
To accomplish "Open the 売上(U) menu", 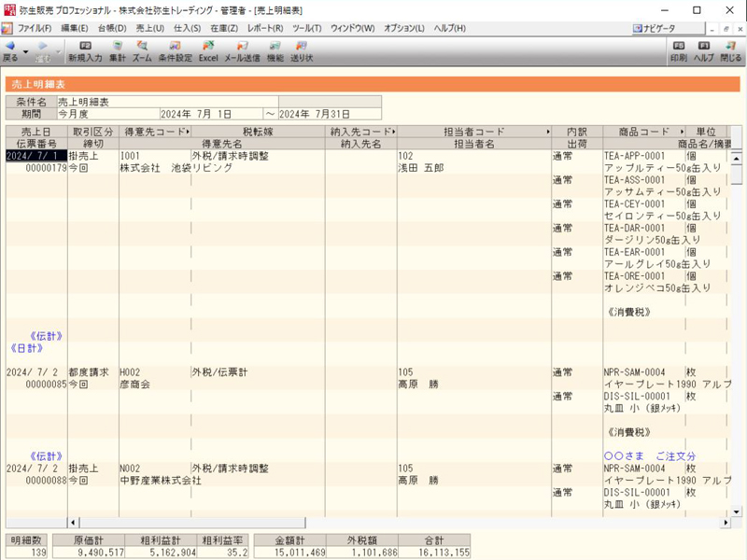I will click(x=150, y=29).
